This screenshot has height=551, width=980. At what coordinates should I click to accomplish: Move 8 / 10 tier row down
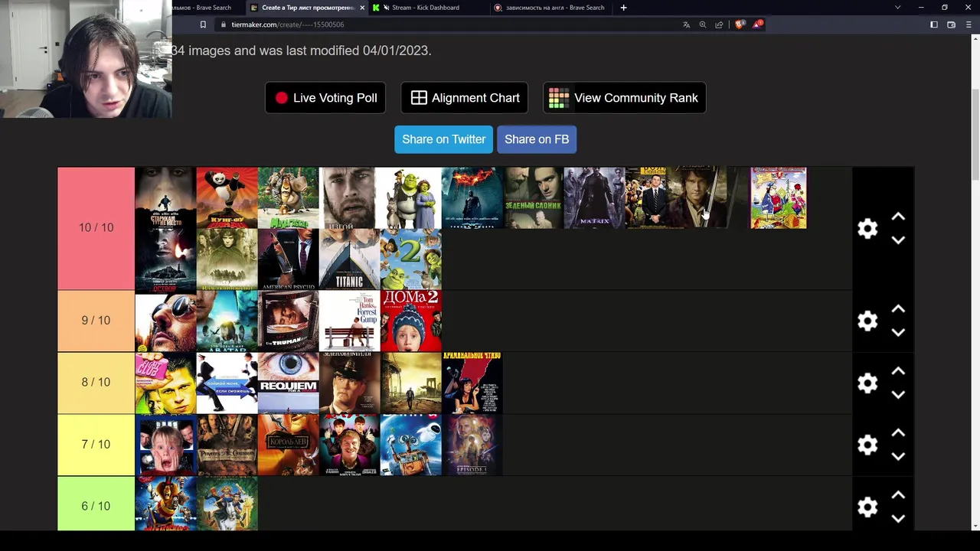[x=898, y=394]
